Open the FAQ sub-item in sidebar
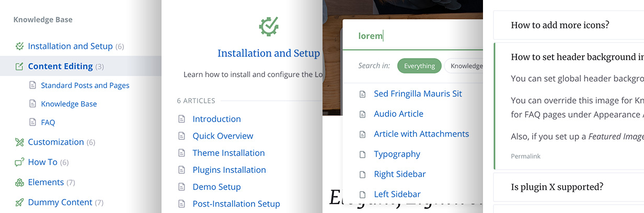This screenshot has width=644, height=213. [x=48, y=123]
